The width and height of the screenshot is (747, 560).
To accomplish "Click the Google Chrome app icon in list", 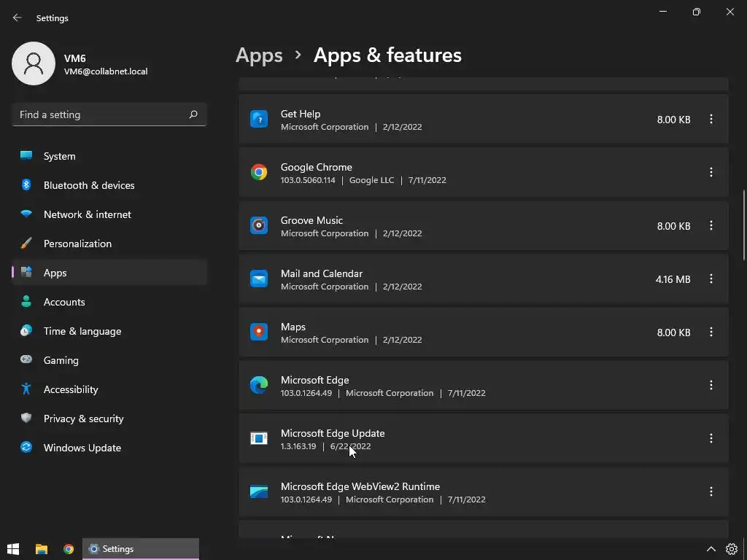I will pyautogui.click(x=259, y=172).
